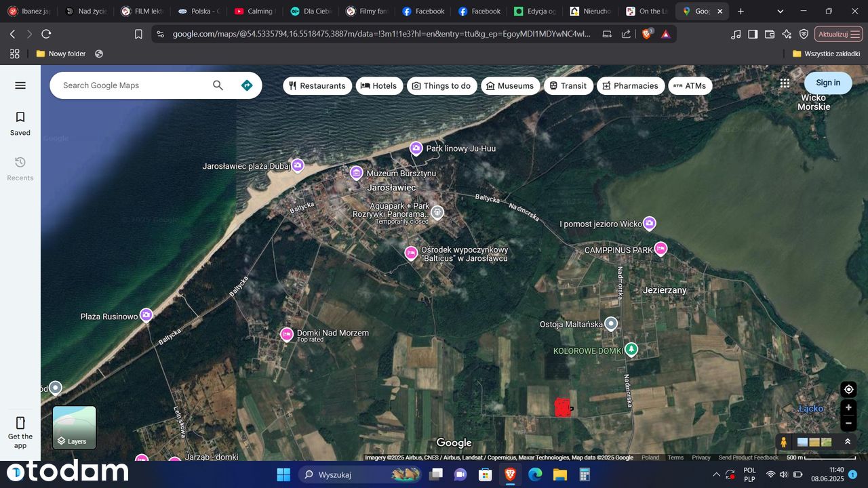Toggle the browser sidebar panel
This screenshot has width=868, height=488.
coord(753,34)
